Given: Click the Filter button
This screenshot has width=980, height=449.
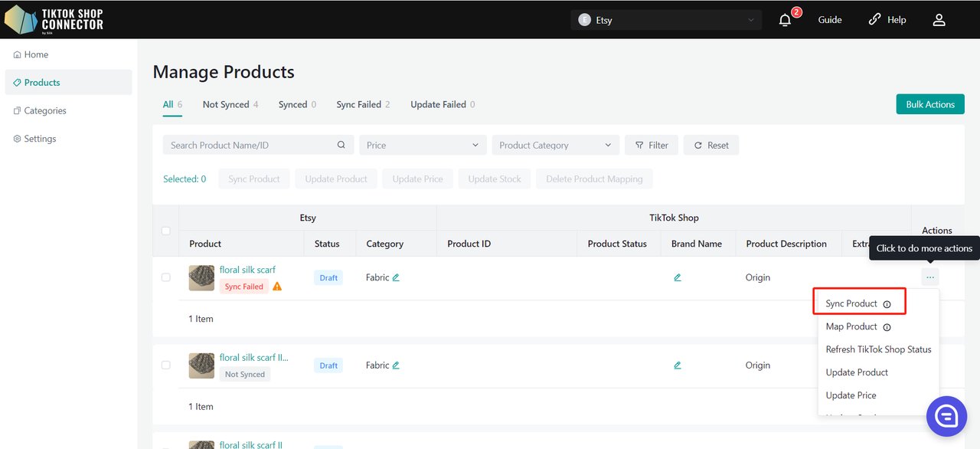Looking at the screenshot, I should click(652, 145).
